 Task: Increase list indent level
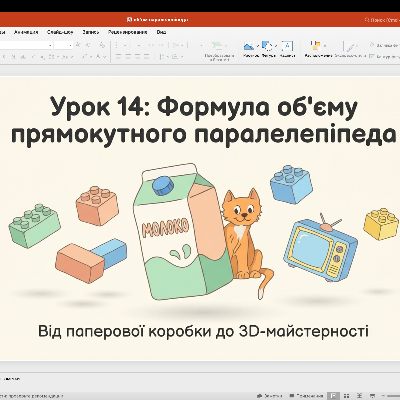[161, 45]
